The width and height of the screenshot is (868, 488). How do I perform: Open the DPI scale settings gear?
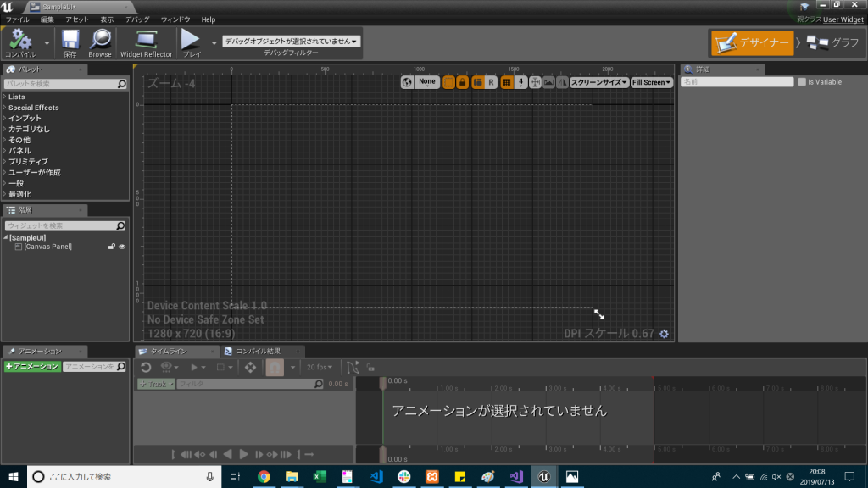click(664, 334)
